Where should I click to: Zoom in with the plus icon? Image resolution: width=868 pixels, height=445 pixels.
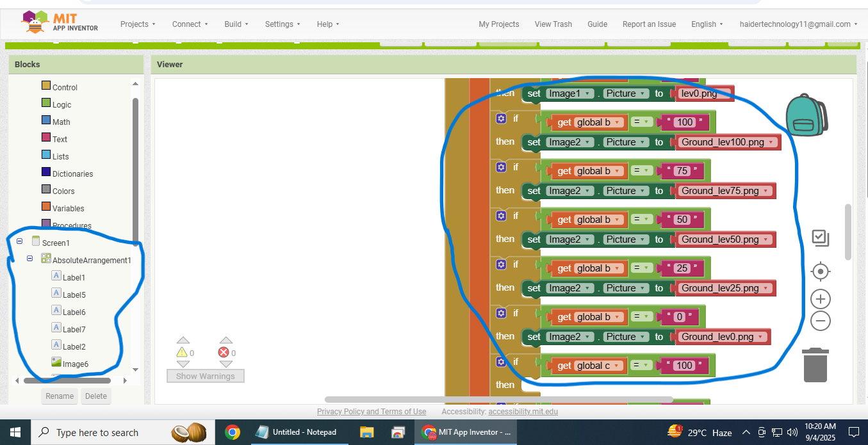[821, 299]
